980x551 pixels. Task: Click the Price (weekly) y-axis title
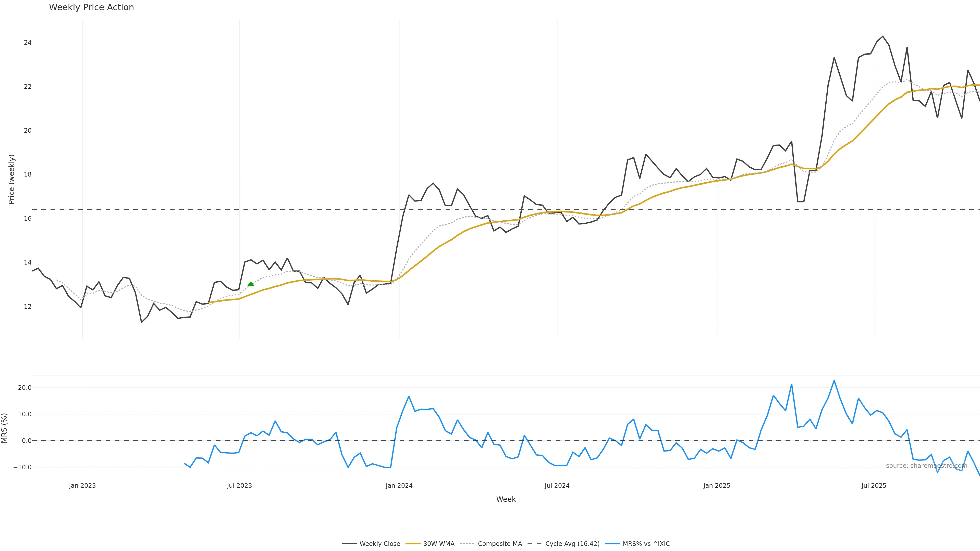11,179
